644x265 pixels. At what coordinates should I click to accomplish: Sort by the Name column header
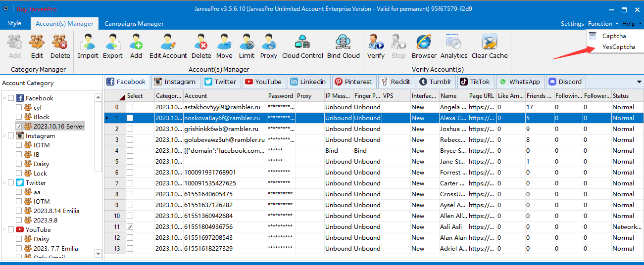[453, 96]
